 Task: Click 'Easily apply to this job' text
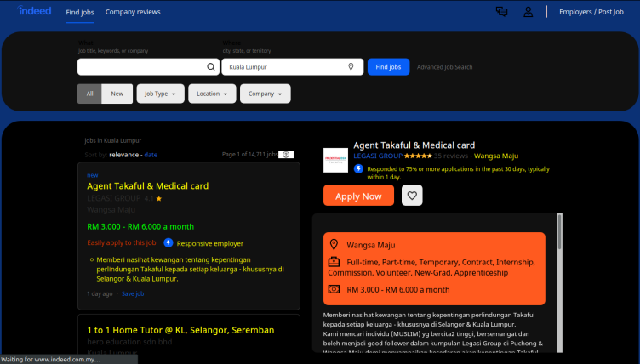(x=121, y=242)
